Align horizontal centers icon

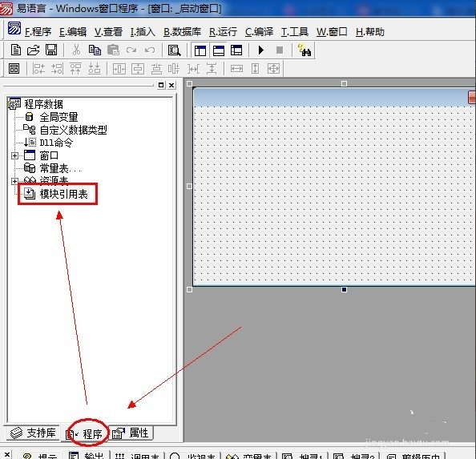click(156, 69)
